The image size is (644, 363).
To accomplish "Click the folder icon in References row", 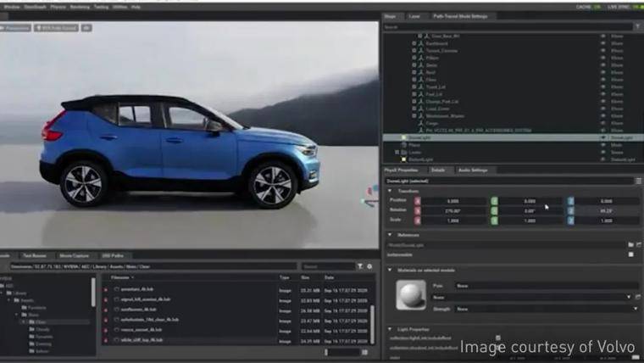I will [630, 244].
